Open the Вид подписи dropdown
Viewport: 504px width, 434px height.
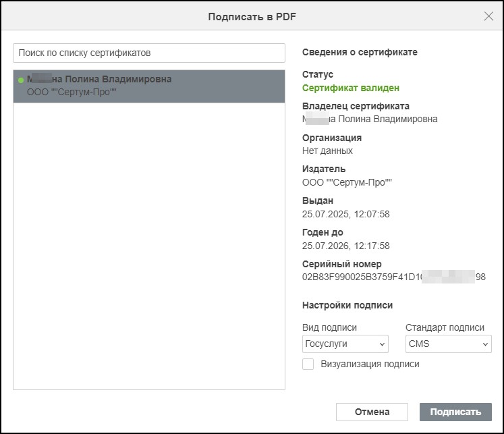coord(345,344)
